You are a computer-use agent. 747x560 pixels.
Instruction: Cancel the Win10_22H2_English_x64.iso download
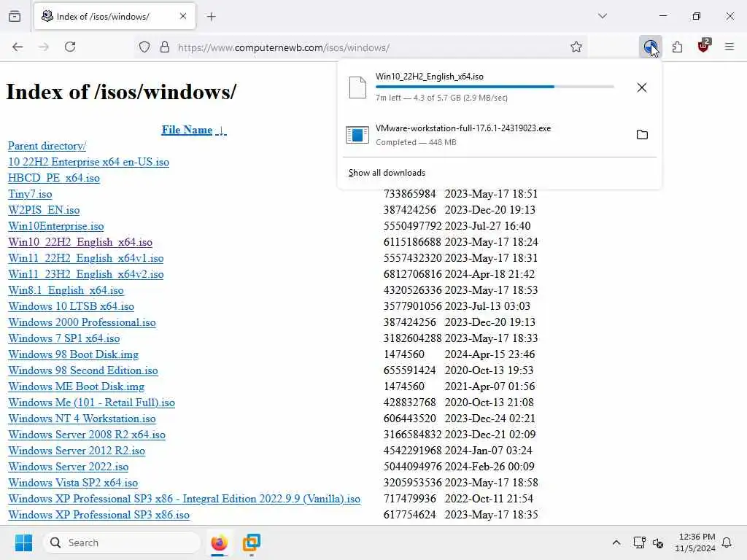(x=642, y=87)
